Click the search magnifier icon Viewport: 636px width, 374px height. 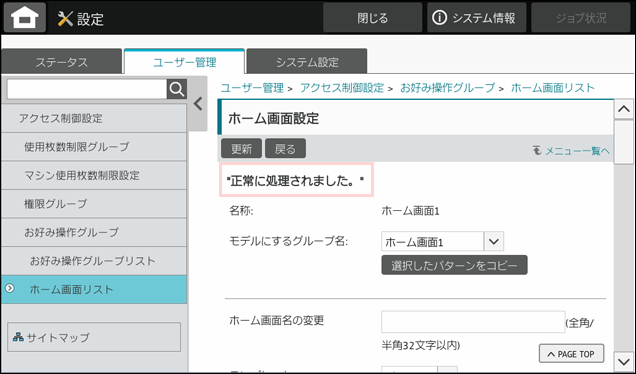(x=177, y=89)
